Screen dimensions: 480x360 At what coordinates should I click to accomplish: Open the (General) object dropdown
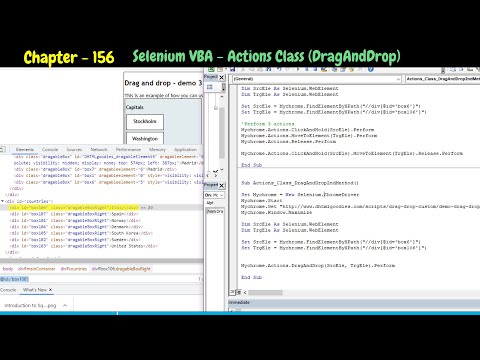[398, 79]
